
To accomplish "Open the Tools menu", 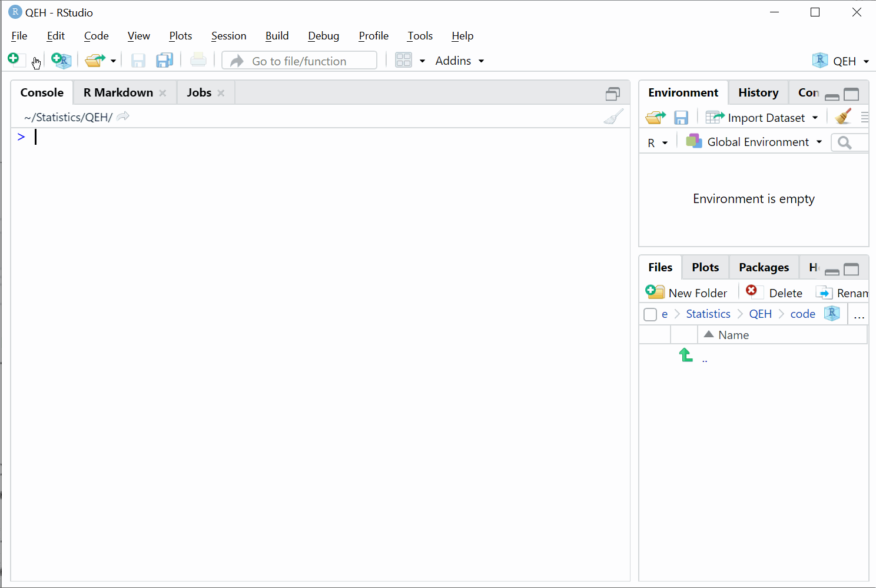I will pos(420,36).
